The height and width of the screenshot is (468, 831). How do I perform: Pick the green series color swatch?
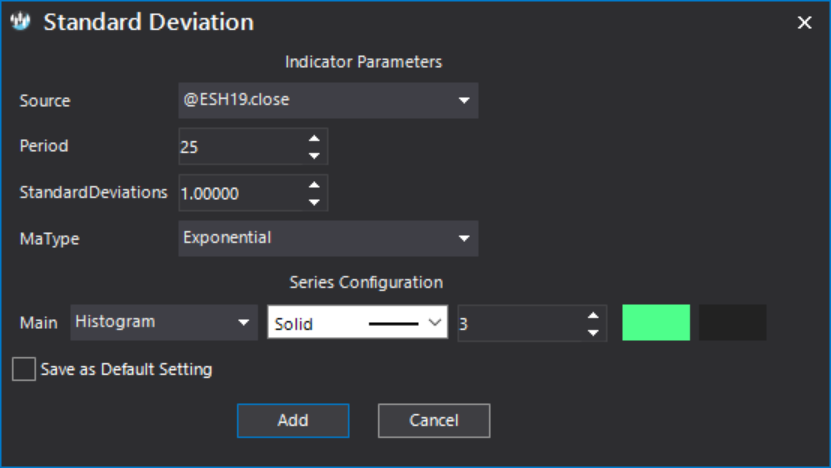click(656, 322)
